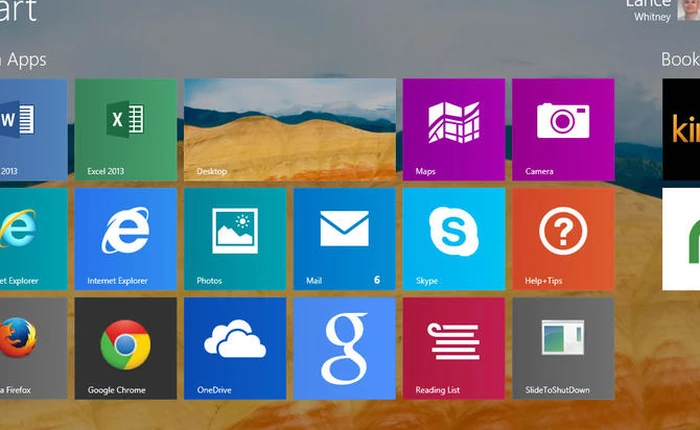Click the Book group heading
The image size is (700, 430).
pyautogui.click(x=680, y=59)
